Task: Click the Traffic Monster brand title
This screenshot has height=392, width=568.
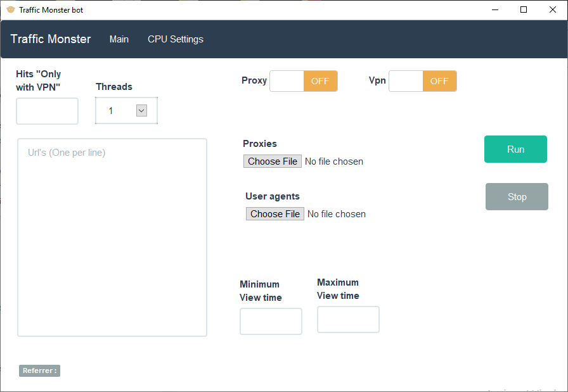Action: pyautogui.click(x=50, y=39)
